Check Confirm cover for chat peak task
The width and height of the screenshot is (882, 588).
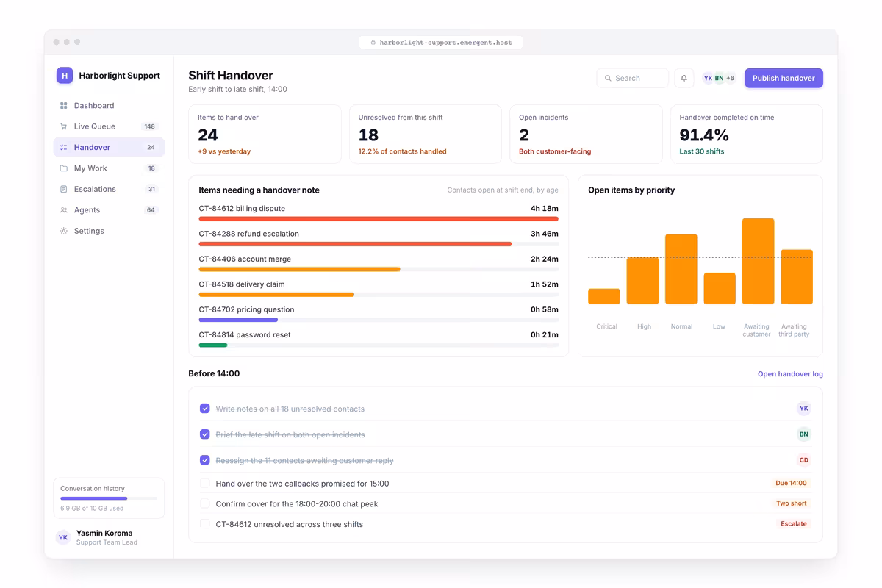click(205, 504)
